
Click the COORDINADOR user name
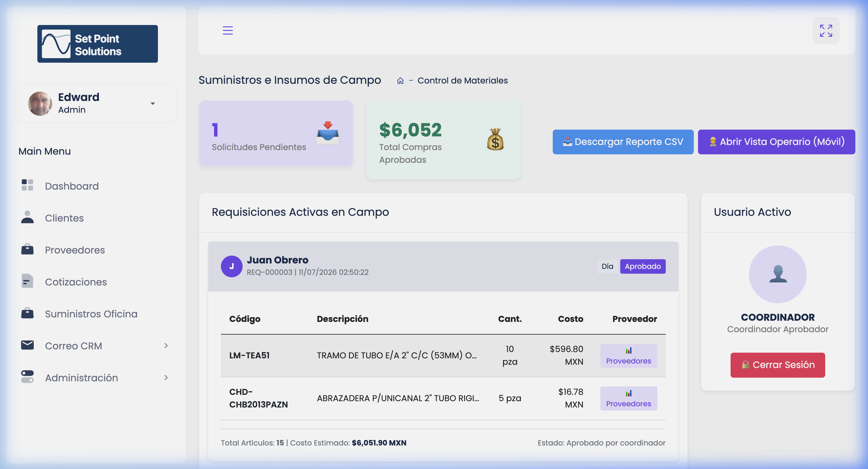(x=777, y=317)
